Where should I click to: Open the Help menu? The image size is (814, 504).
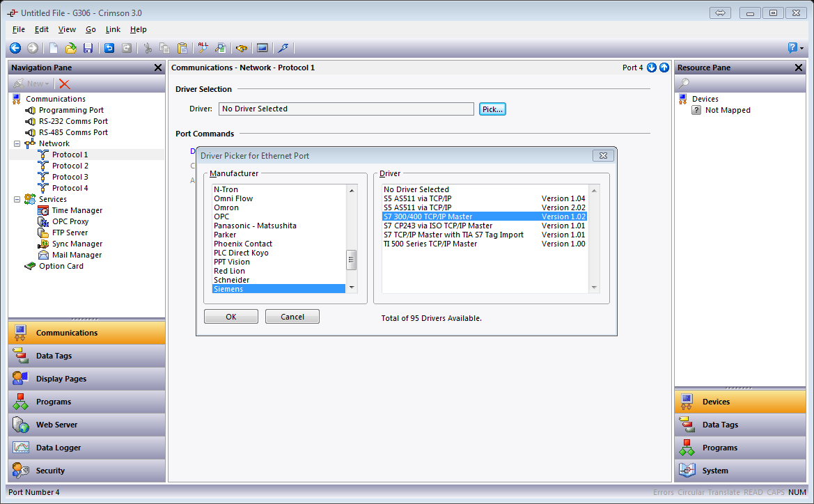(138, 30)
